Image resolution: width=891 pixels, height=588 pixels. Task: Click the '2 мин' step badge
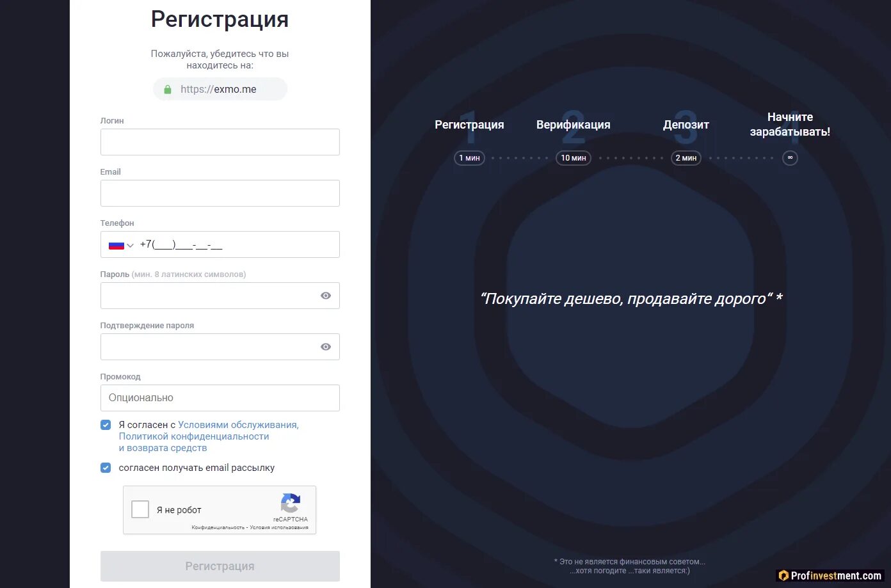point(686,157)
